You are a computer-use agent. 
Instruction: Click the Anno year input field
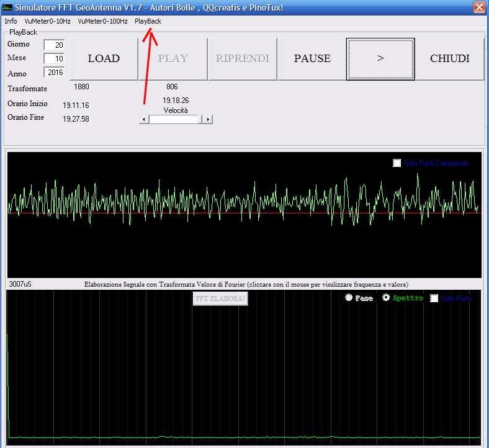pyautogui.click(x=54, y=73)
